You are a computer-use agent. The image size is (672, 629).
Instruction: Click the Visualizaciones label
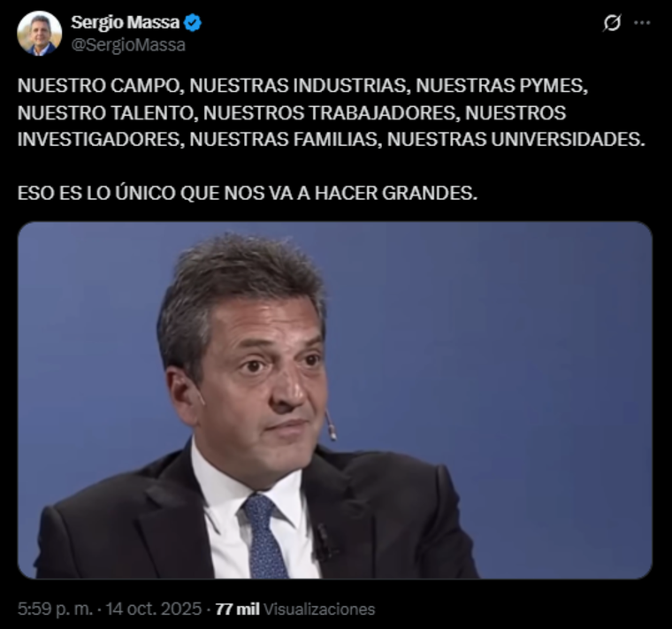point(319,610)
